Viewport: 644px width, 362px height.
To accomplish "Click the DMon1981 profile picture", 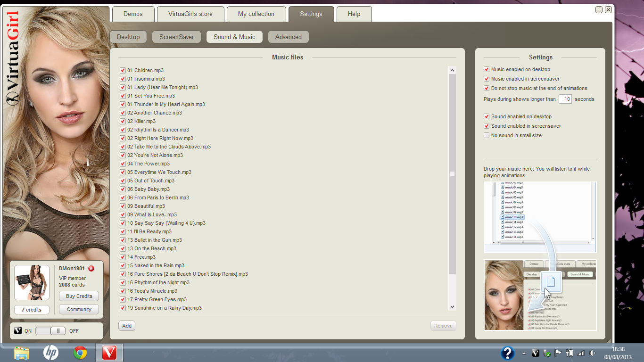I will (x=32, y=282).
